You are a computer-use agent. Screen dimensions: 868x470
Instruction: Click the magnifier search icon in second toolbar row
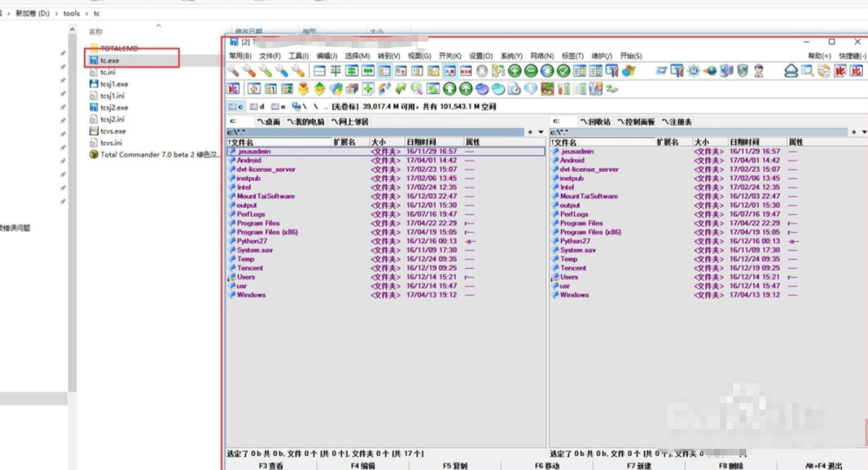pyautogui.click(x=416, y=89)
